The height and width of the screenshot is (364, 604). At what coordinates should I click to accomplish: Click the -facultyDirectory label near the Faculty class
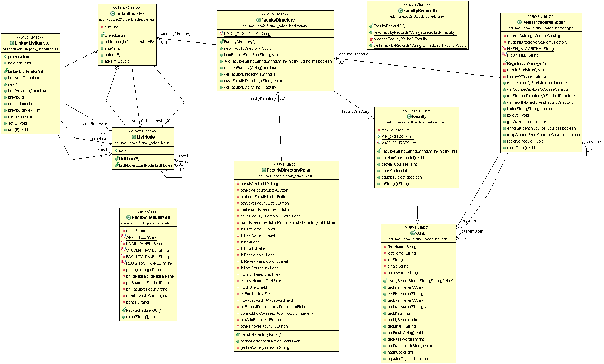(355, 112)
